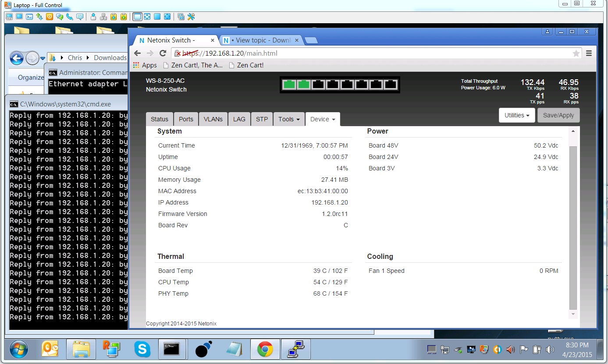
Task: Open remote connection options wrench icon
Action: pos(191,17)
